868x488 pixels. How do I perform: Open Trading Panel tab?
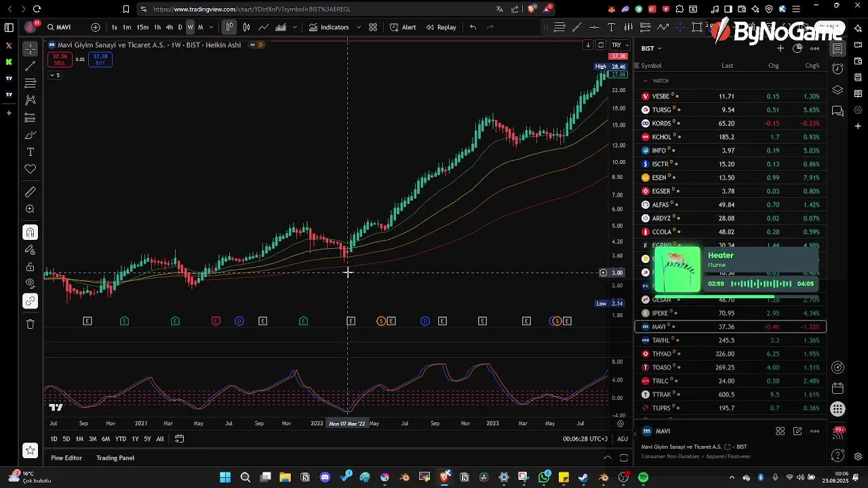click(x=115, y=458)
